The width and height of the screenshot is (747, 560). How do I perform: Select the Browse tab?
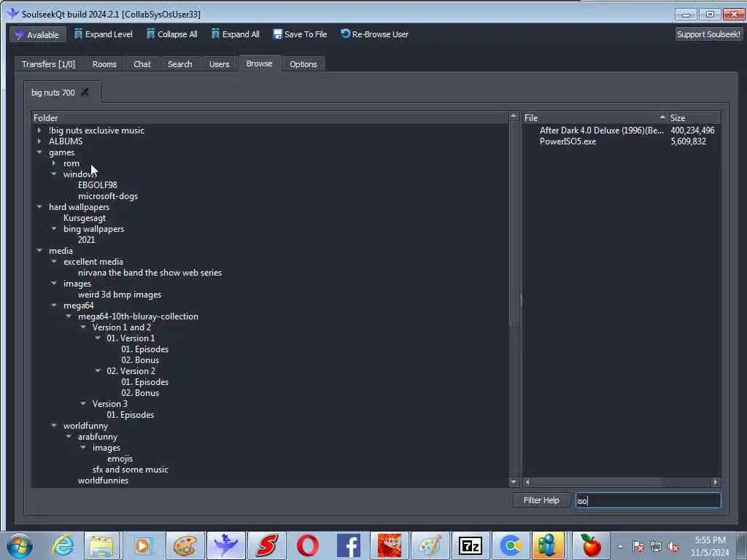click(260, 63)
